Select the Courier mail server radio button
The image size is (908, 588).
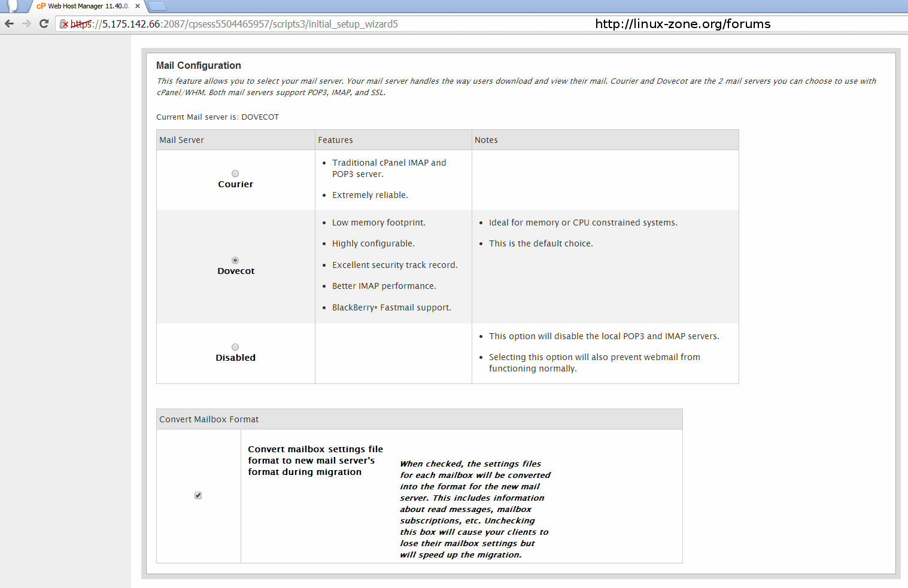click(235, 173)
